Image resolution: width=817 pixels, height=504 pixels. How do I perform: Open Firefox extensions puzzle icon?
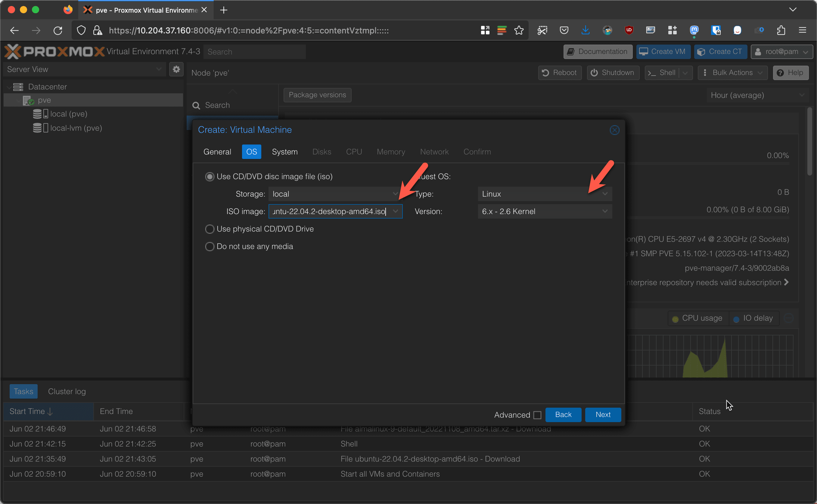click(781, 31)
